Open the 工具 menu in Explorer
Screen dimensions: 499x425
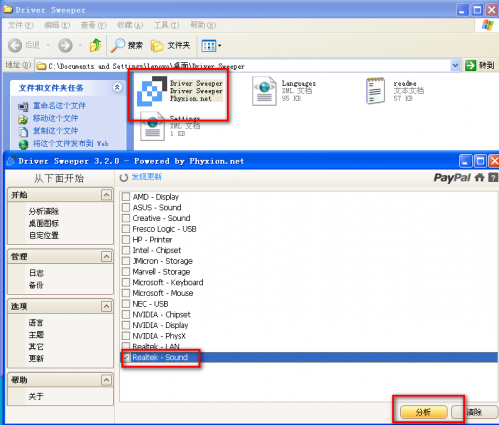point(166,25)
